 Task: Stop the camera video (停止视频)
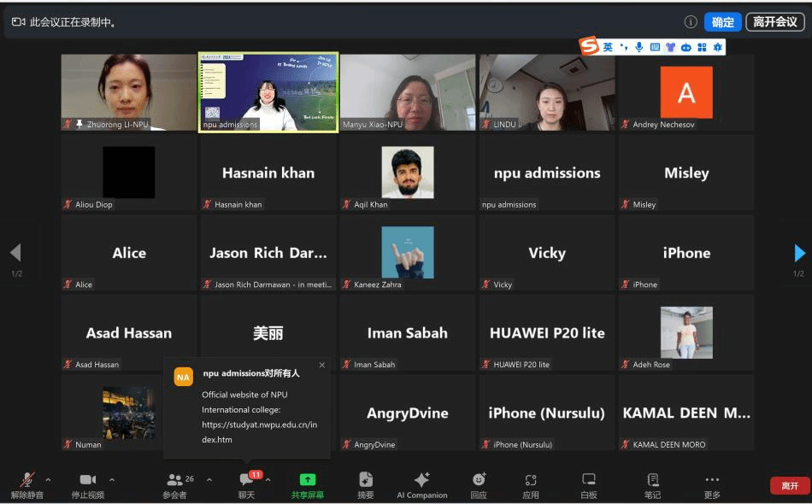(x=86, y=483)
